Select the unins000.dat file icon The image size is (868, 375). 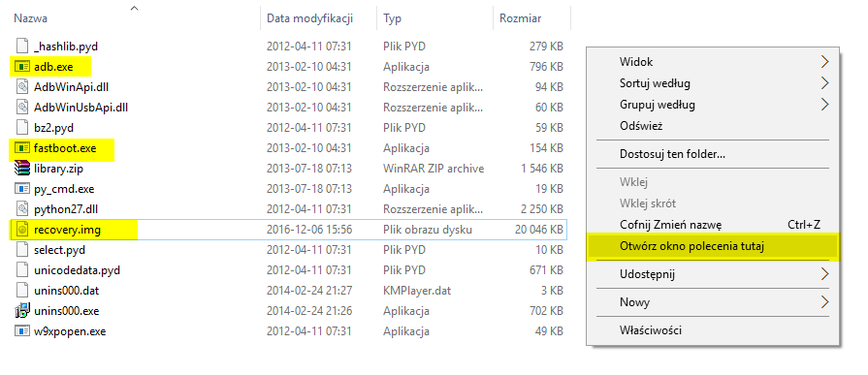click(x=22, y=291)
